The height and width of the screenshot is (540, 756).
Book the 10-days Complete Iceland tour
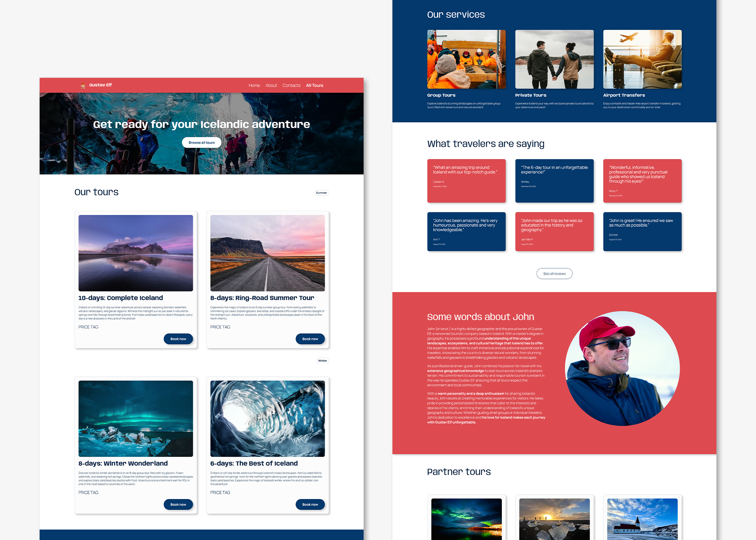pos(178,339)
